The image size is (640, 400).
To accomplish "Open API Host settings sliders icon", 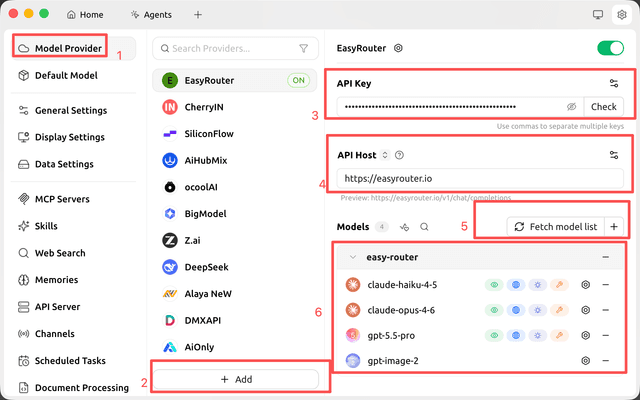I will pyautogui.click(x=614, y=155).
